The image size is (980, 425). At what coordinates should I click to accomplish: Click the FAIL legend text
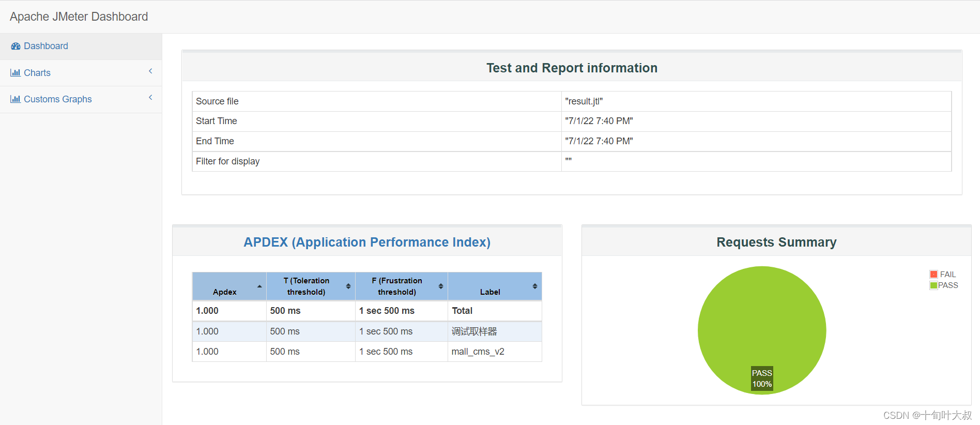(948, 275)
